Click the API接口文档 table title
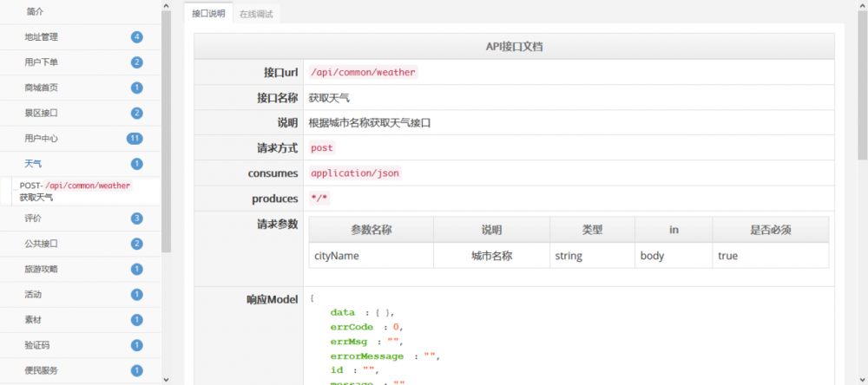 coord(514,47)
